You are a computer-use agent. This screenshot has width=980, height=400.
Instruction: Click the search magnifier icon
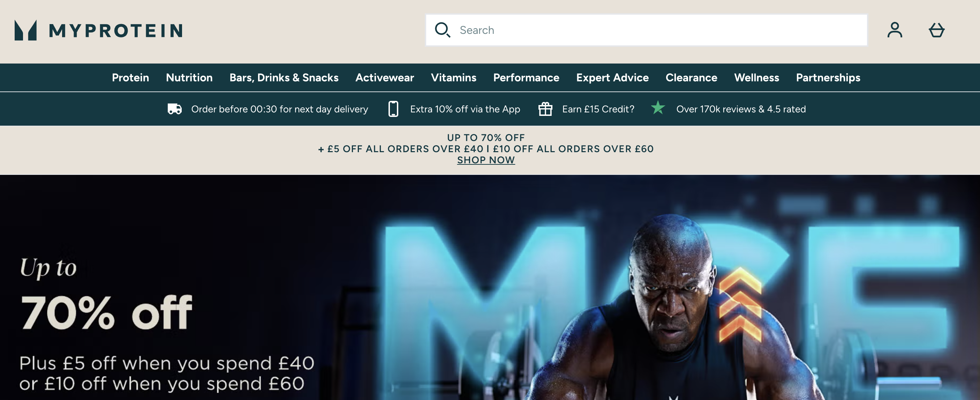pos(443,30)
